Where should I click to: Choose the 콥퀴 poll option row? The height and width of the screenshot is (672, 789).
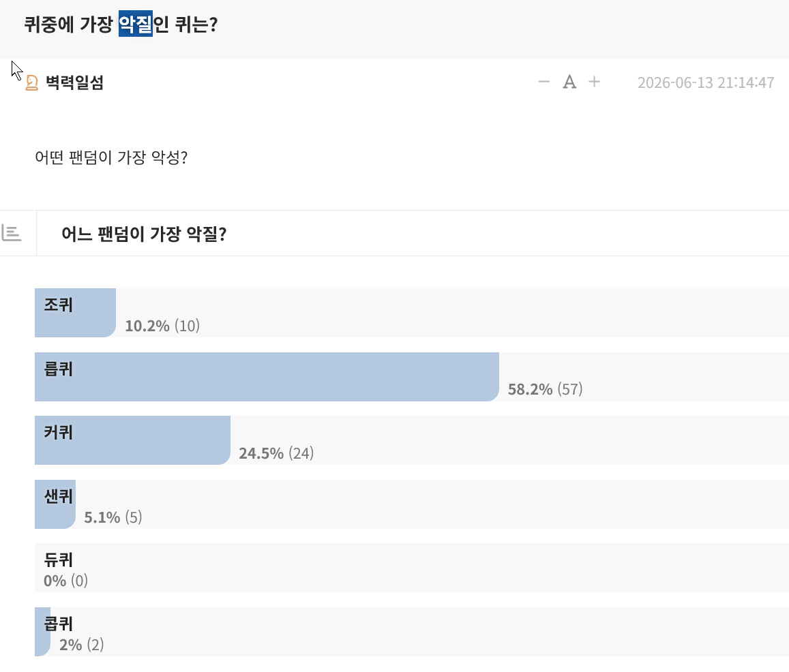(x=412, y=631)
